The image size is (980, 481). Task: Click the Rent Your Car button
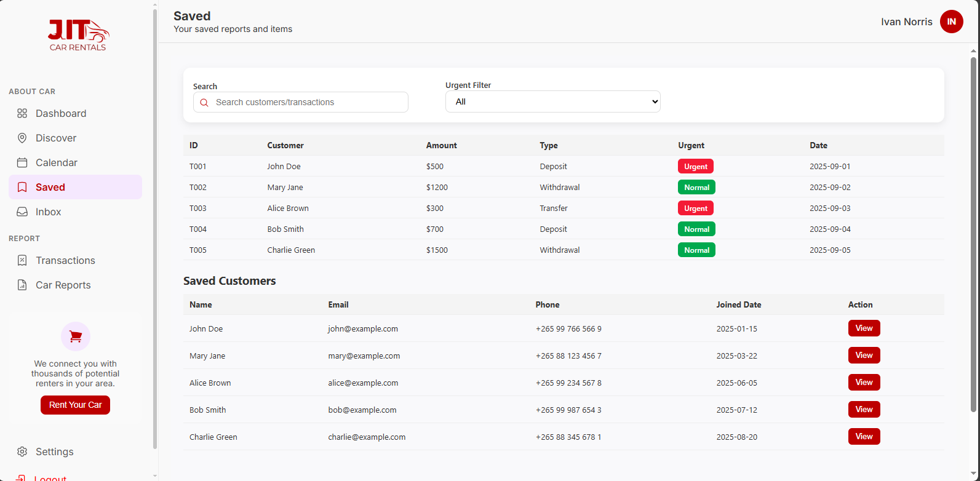point(75,405)
